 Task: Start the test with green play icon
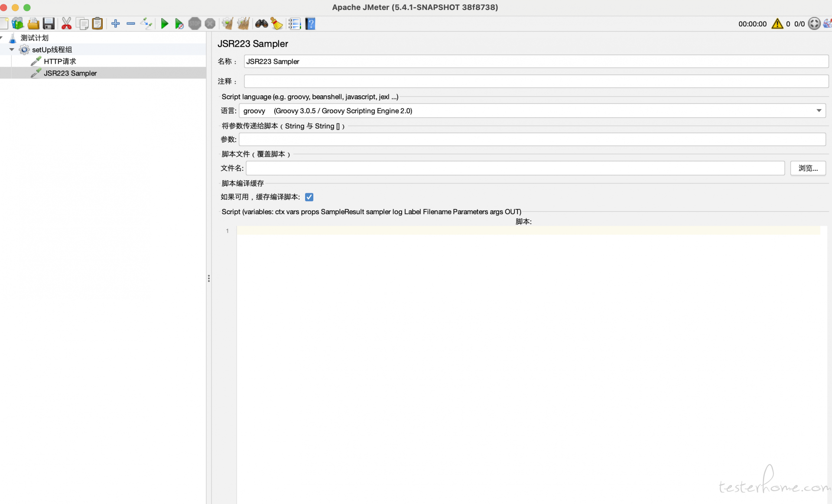pyautogui.click(x=164, y=23)
